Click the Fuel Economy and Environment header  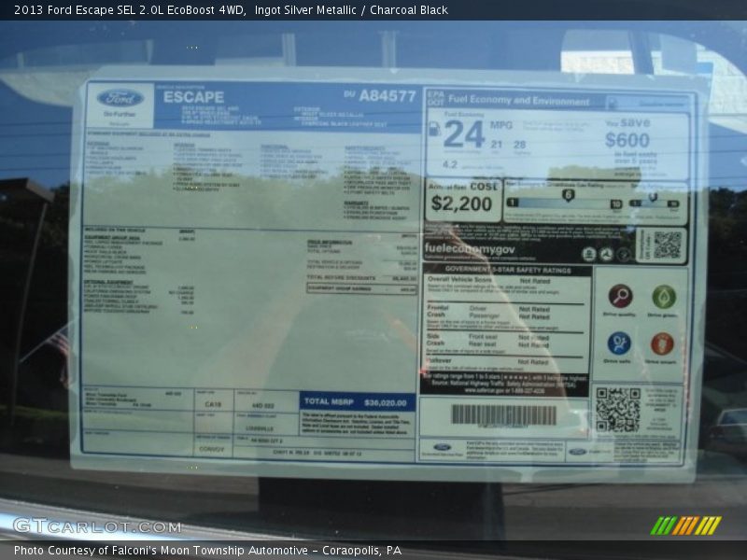coord(519,101)
